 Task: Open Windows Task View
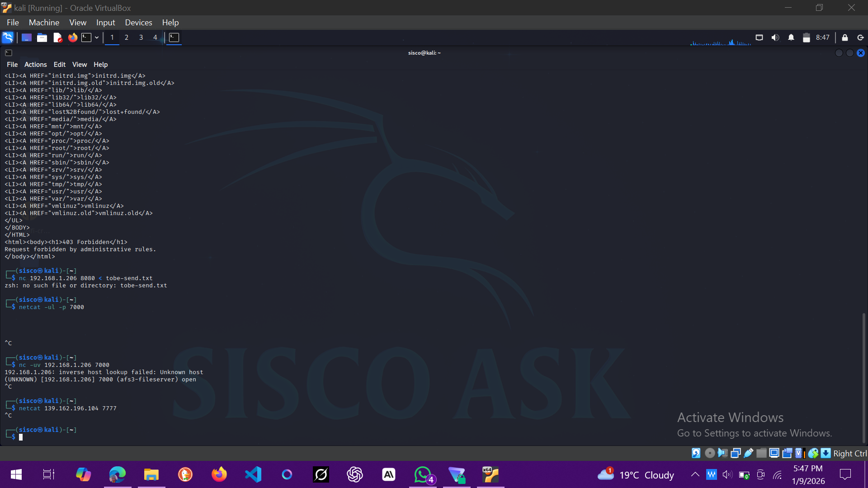tap(49, 474)
